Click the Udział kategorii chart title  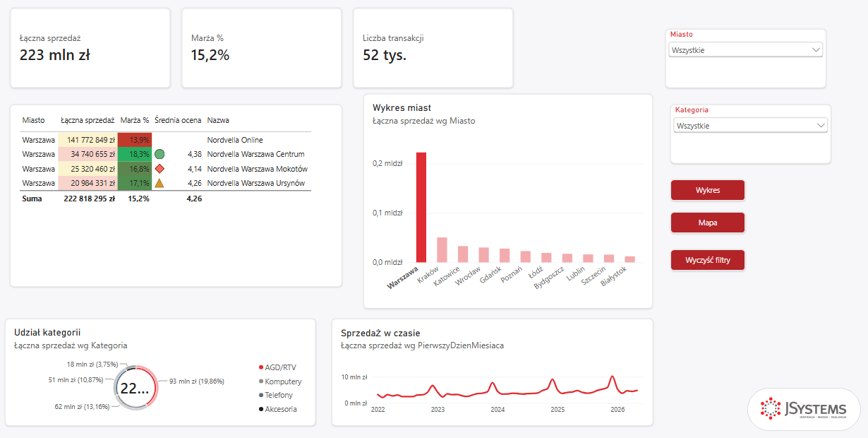47,332
